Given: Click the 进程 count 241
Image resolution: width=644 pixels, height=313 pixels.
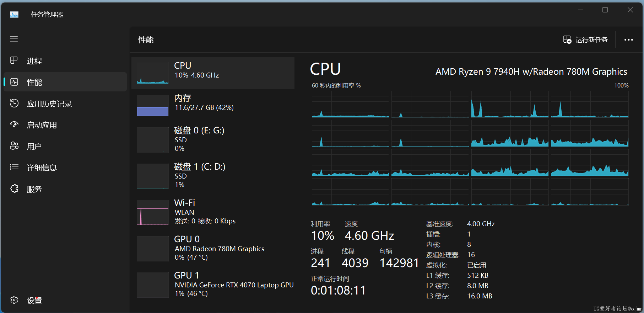Looking at the screenshot, I should [x=320, y=263].
